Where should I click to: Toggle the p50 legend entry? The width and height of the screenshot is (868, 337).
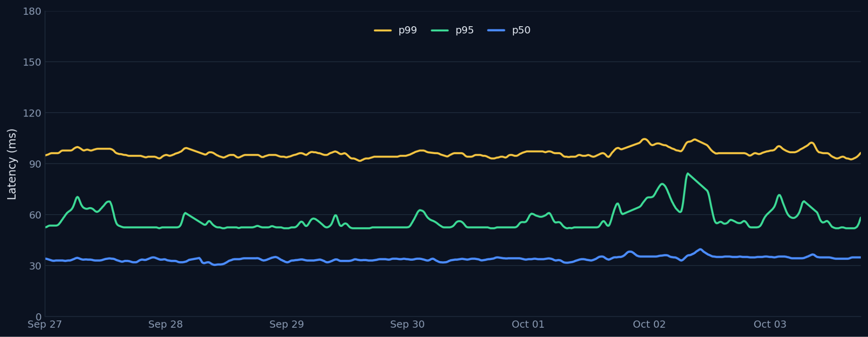(x=509, y=30)
